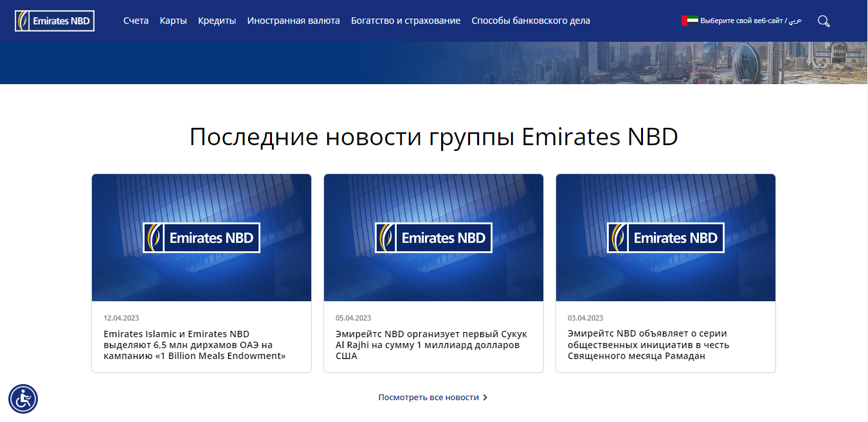Expand the 'Иностранная валюта' menu
The width and height of the screenshot is (868, 422).
point(293,21)
